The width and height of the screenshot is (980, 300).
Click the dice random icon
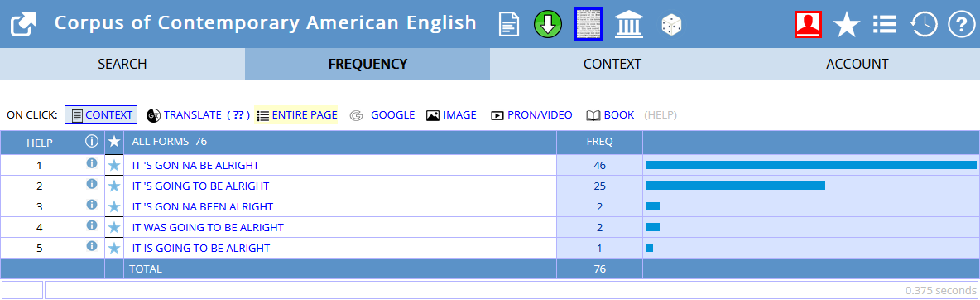[x=671, y=24]
